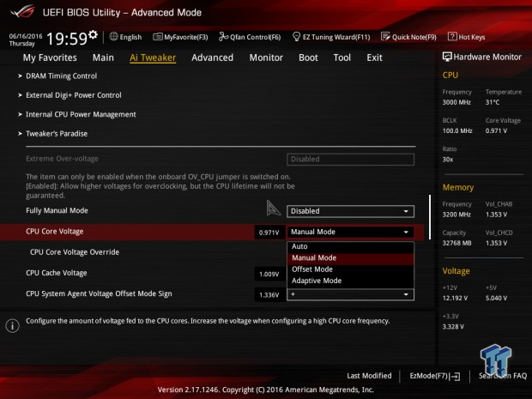The height and width of the screenshot is (399, 532).
Task: Choose Adaptive Mode in the dropdown list
Action: [x=350, y=281]
